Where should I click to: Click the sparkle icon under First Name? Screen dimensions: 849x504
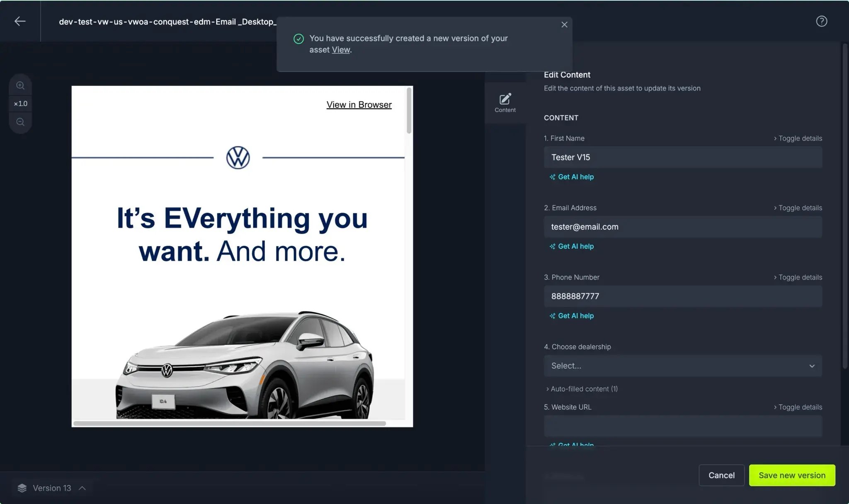(552, 177)
